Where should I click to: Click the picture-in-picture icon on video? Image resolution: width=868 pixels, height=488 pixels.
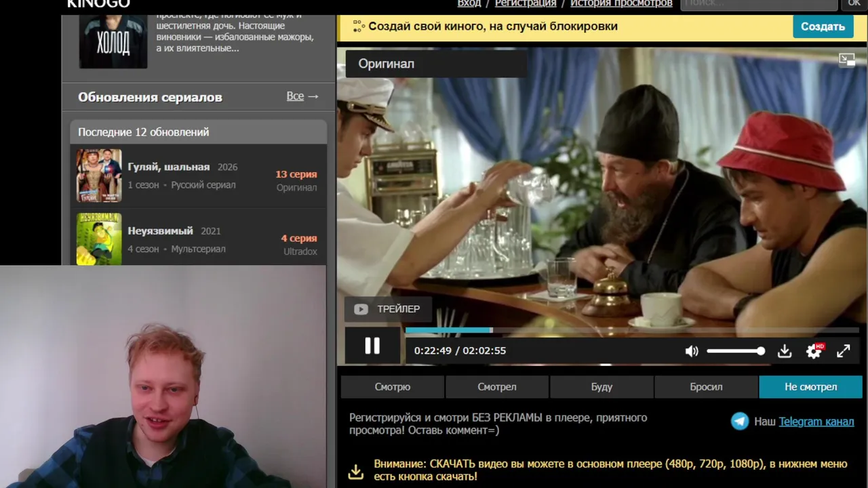click(x=847, y=60)
